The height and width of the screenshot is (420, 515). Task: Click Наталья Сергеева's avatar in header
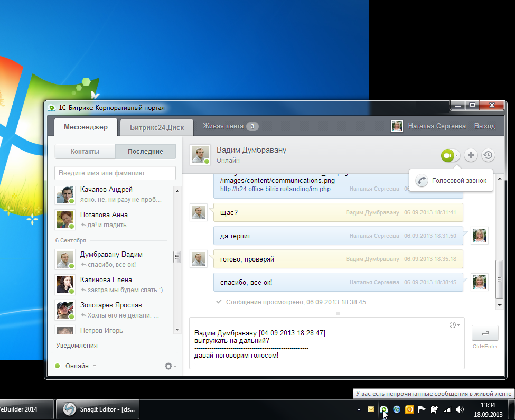coord(397,126)
